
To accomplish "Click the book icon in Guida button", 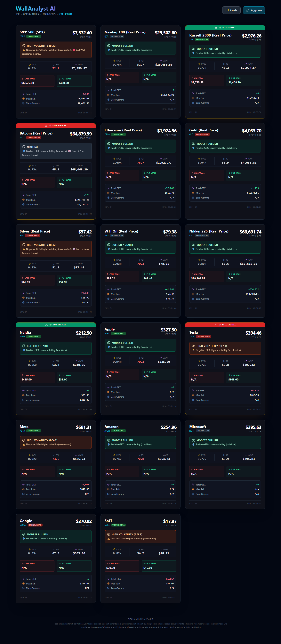I will pyautogui.click(x=227, y=10).
